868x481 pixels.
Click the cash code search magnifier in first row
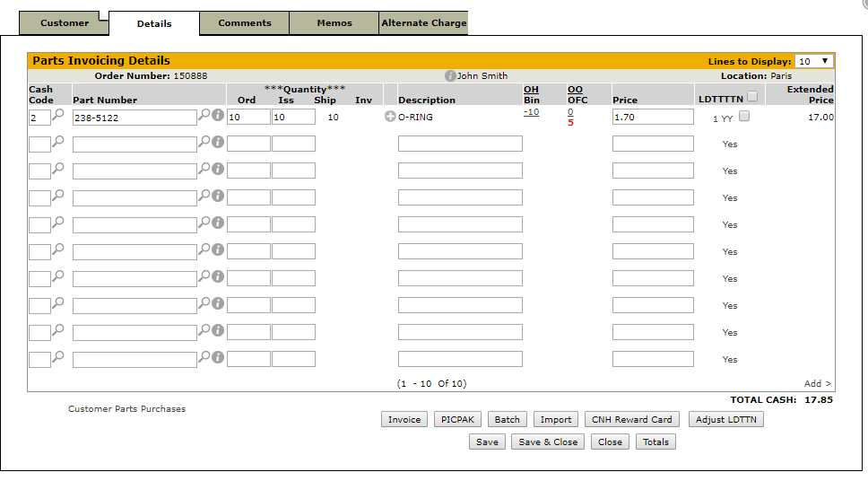pos(58,115)
